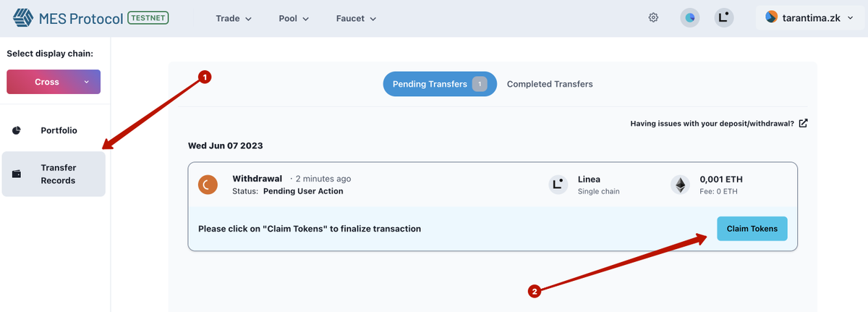
Task: Click the Linea chain icon in transfer row
Action: (558, 185)
